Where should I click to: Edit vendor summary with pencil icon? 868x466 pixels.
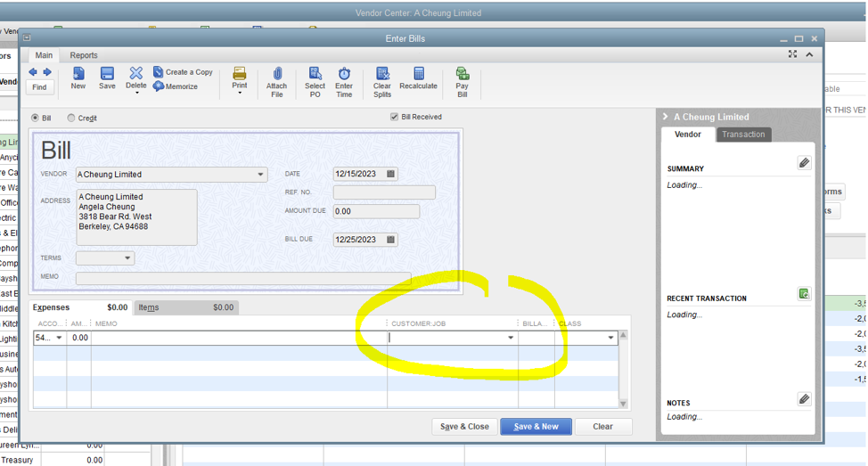(805, 163)
